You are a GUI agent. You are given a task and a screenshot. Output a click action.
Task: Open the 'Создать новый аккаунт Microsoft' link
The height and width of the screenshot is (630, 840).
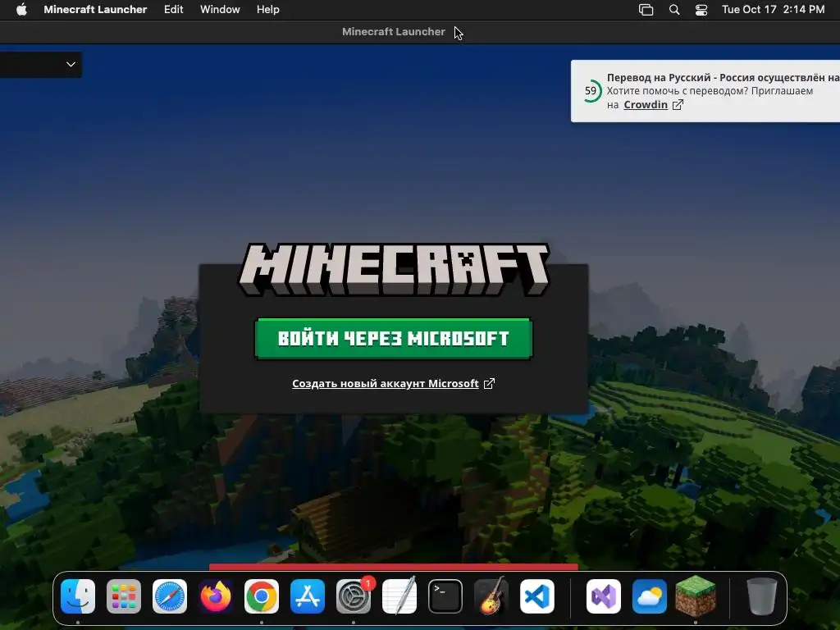click(x=386, y=384)
